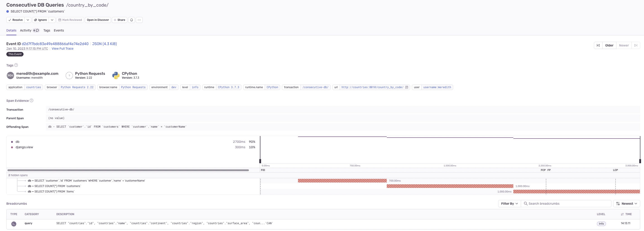Click the View Full Trace link

point(62,49)
